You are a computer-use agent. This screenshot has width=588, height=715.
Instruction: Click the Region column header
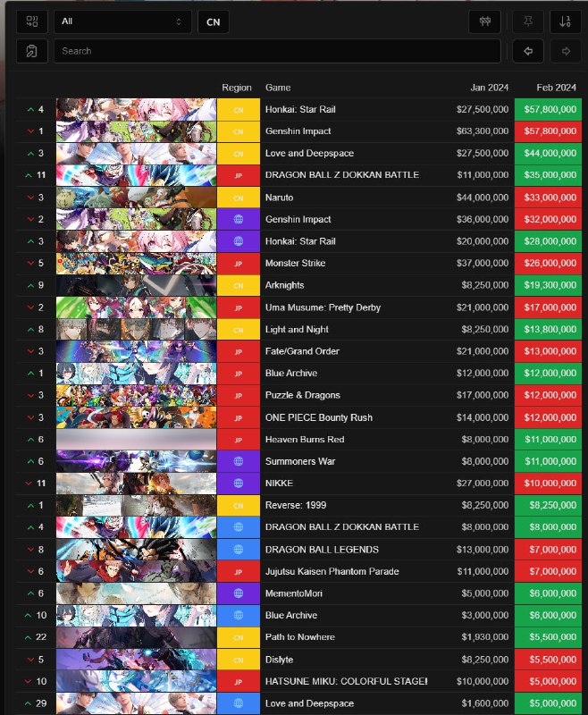237,88
